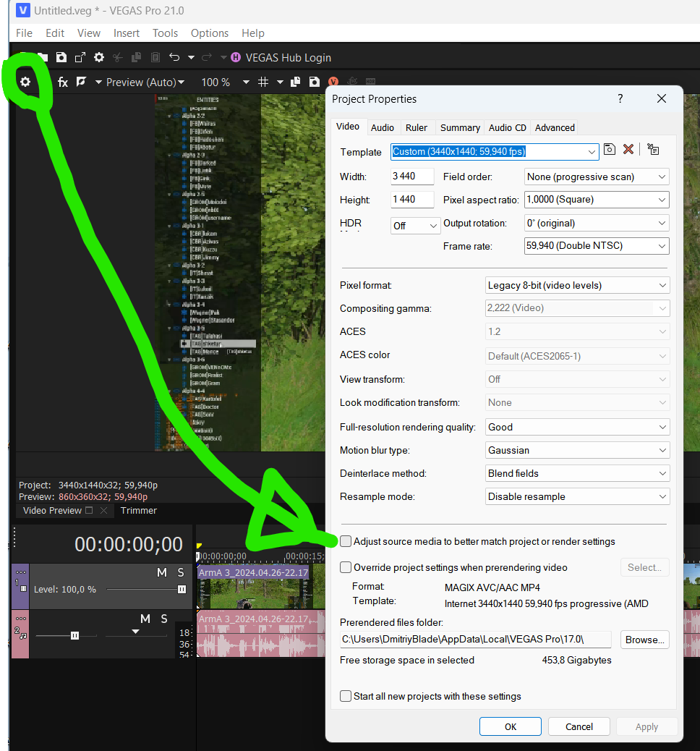Screen dimensions: 700x751
Task: Open the Frame rate dropdown
Action: tap(597, 246)
